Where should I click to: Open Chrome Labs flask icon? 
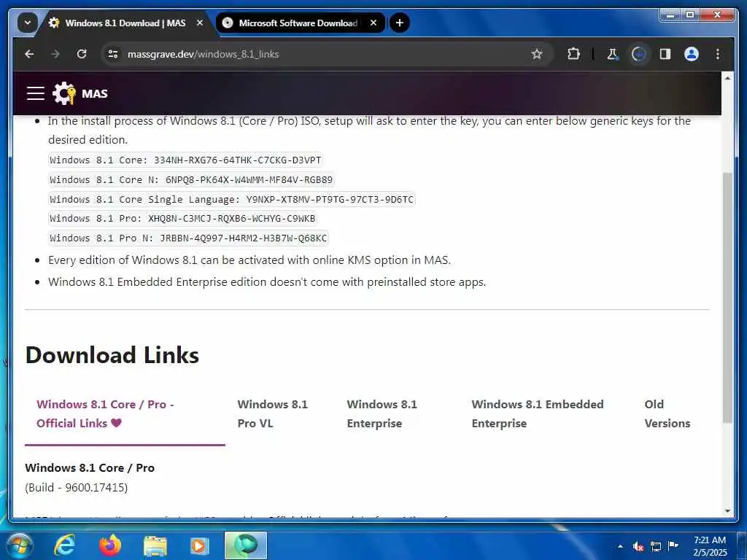click(613, 54)
